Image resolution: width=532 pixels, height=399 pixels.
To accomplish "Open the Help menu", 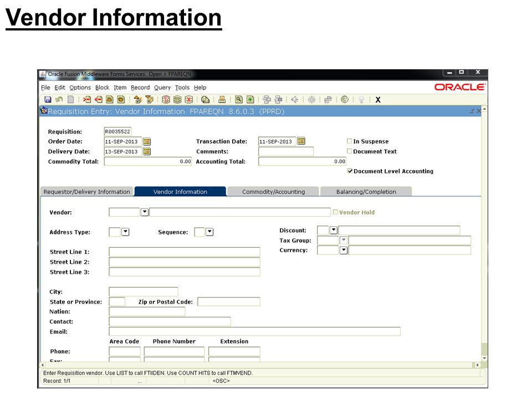I will pyautogui.click(x=200, y=88).
